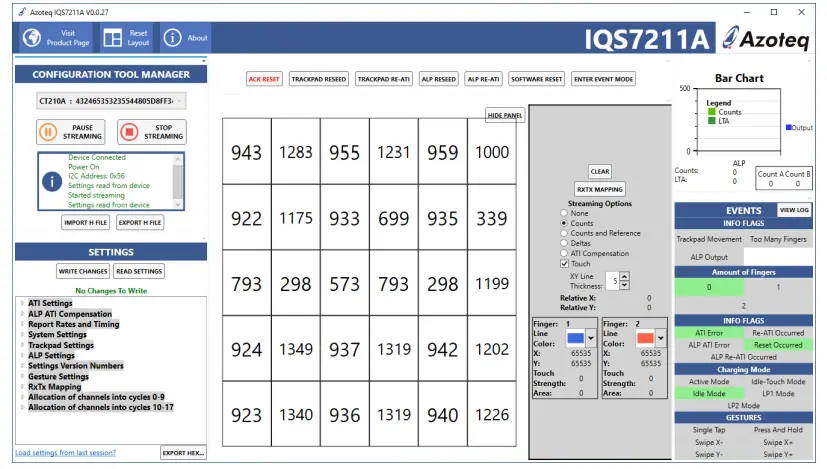
Task: Click the VIEW LOG button
Action: [794, 210]
